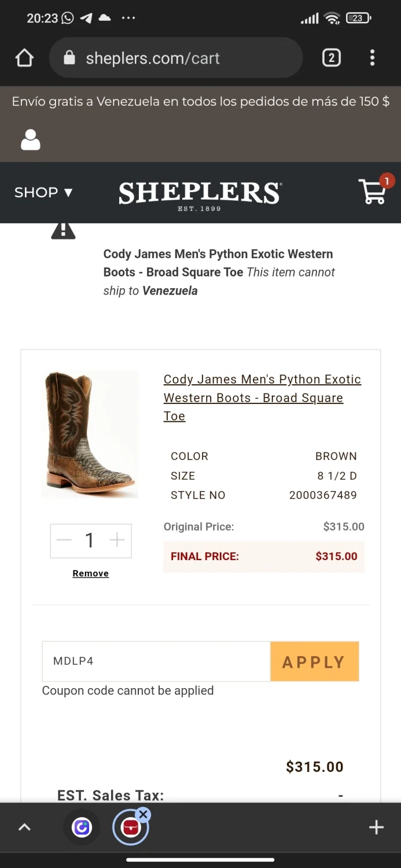Image resolution: width=401 pixels, height=868 pixels.
Task: Expand the SHOP dropdown menu
Action: pyautogui.click(x=43, y=192)
